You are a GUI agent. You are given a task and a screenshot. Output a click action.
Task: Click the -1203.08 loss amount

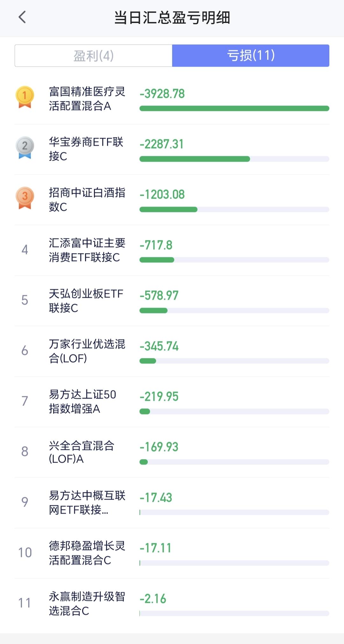click(x=162, y=194)
